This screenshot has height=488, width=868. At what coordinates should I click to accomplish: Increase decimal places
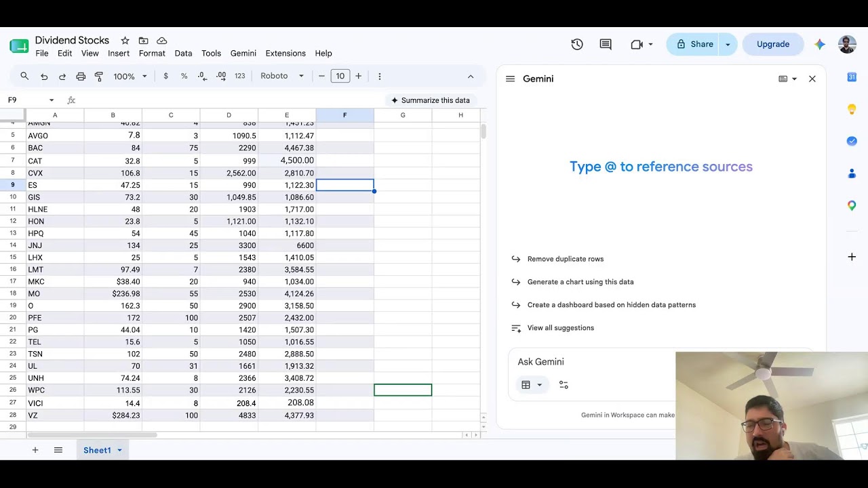pos(221,76)
